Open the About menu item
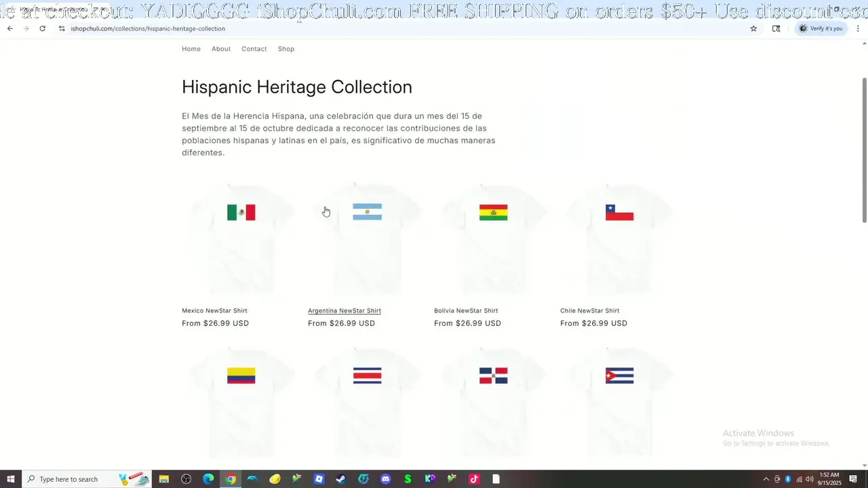Image resolution: width=868 pixels, height=488 pixels. coord(221,49)
